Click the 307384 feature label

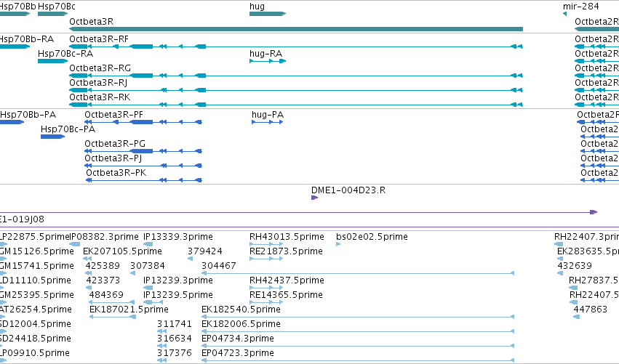coord(148,266)
